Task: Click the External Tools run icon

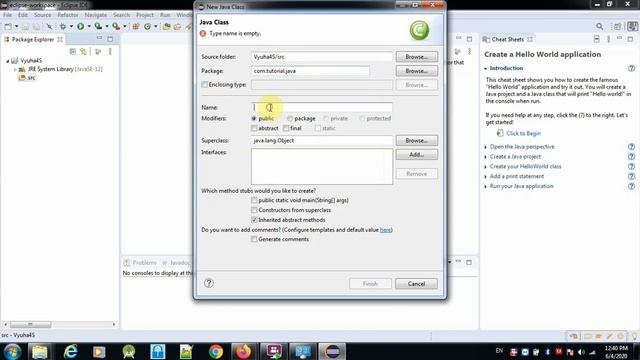Action: pyautogui.click(x=116, y=27)
